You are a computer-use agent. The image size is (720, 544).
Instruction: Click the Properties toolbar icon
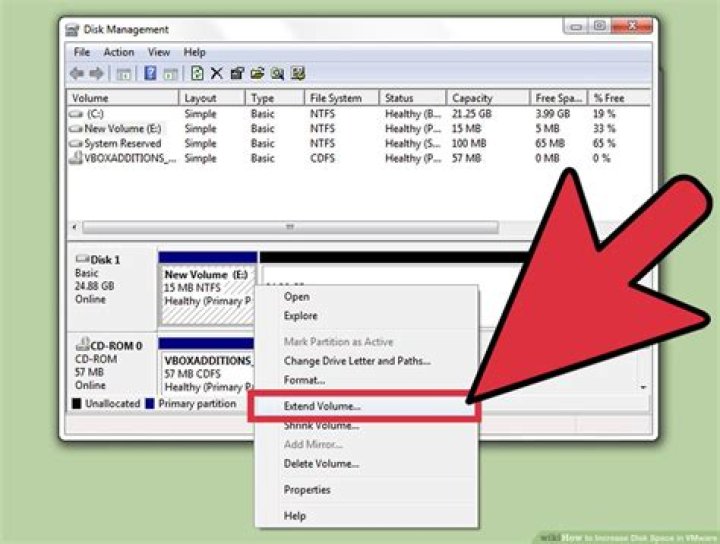coord(237,73)
